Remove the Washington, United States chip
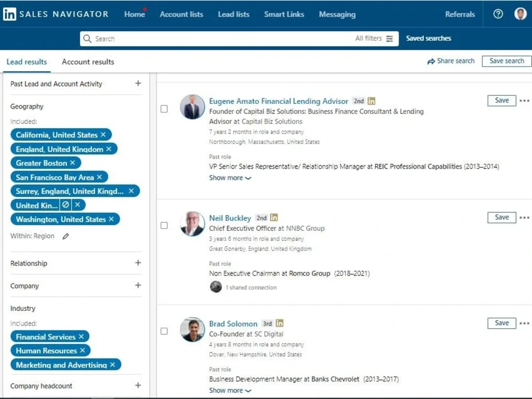Screen dimensions: 532x399 [x=111, y=219]
